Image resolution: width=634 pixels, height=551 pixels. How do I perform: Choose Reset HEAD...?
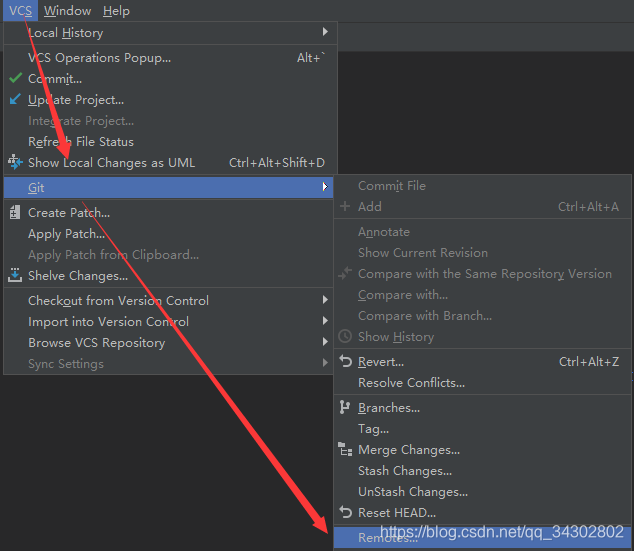(482, 513)
